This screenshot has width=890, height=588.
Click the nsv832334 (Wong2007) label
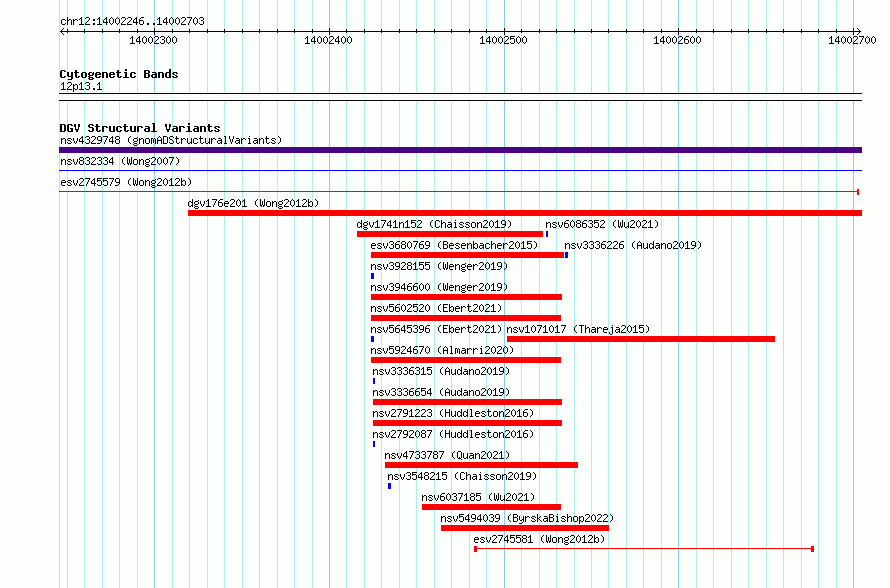coord(120,161)
